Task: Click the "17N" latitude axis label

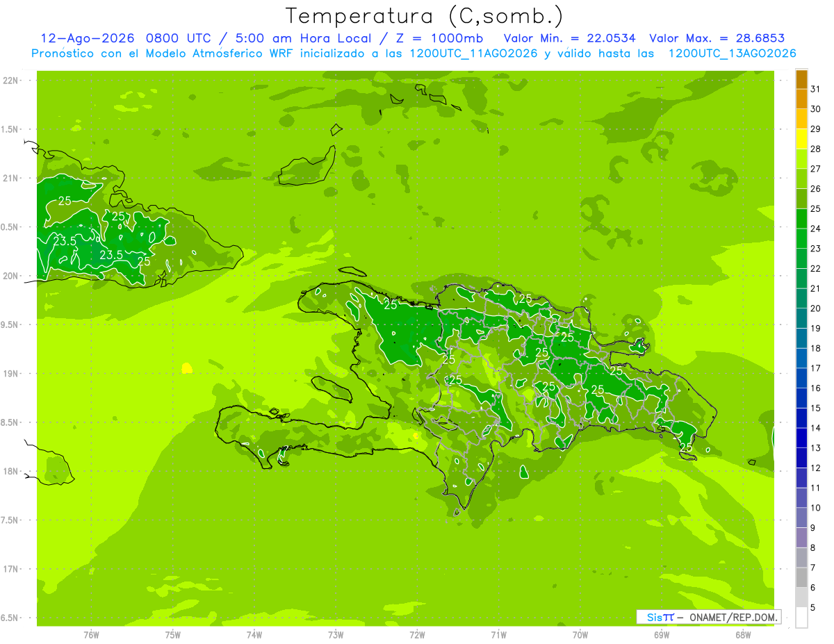Action: tap(12, 569)
